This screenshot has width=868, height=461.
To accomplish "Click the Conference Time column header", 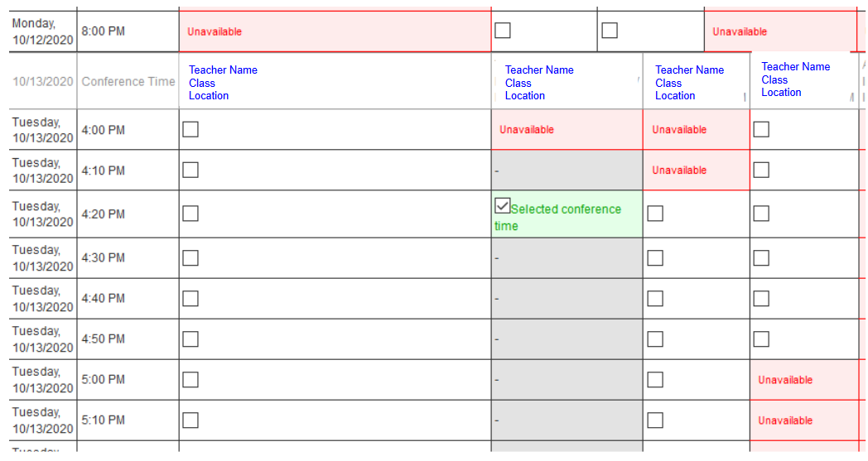I will (128, 81).
